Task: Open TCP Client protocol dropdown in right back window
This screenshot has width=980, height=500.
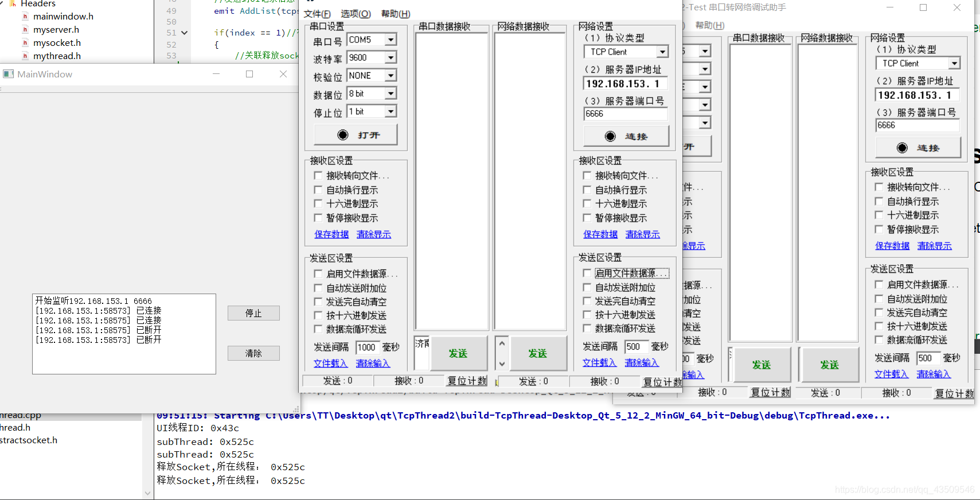Action: (x=954, y=63)
